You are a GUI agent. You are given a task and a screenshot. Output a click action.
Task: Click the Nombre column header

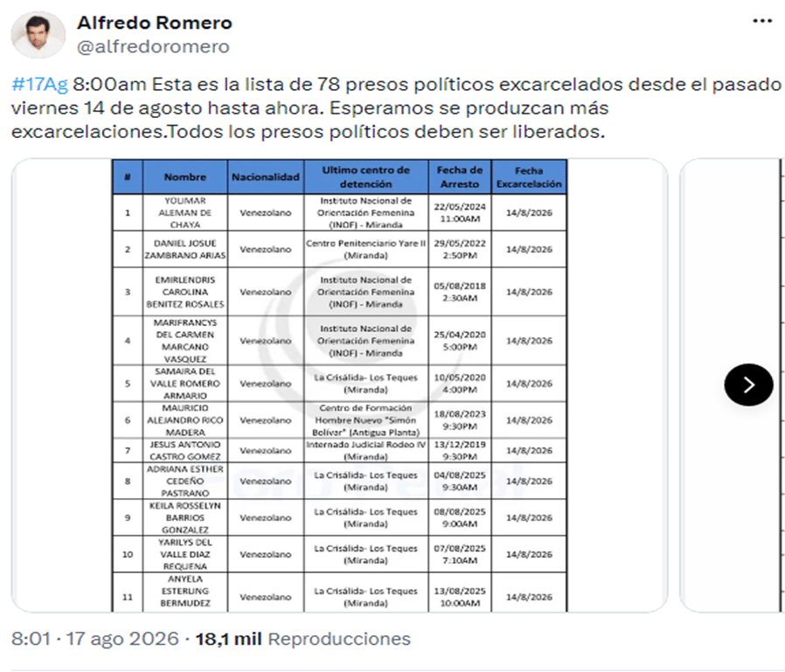[x=184, y=177]
